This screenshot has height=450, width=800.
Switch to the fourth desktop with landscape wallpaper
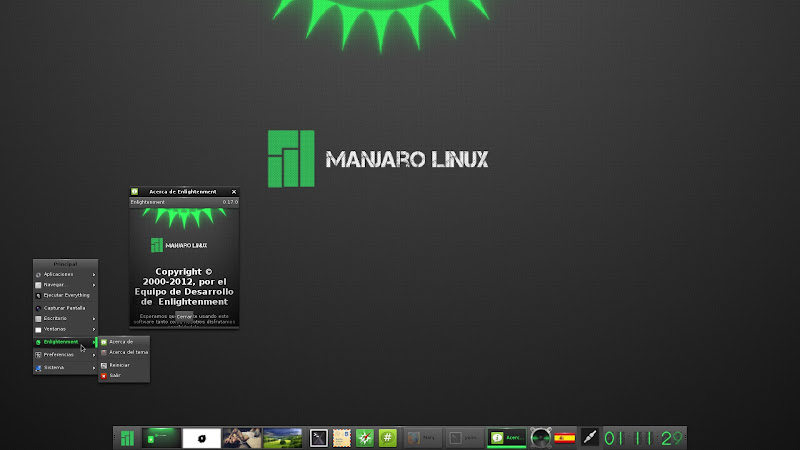point(283,438)
